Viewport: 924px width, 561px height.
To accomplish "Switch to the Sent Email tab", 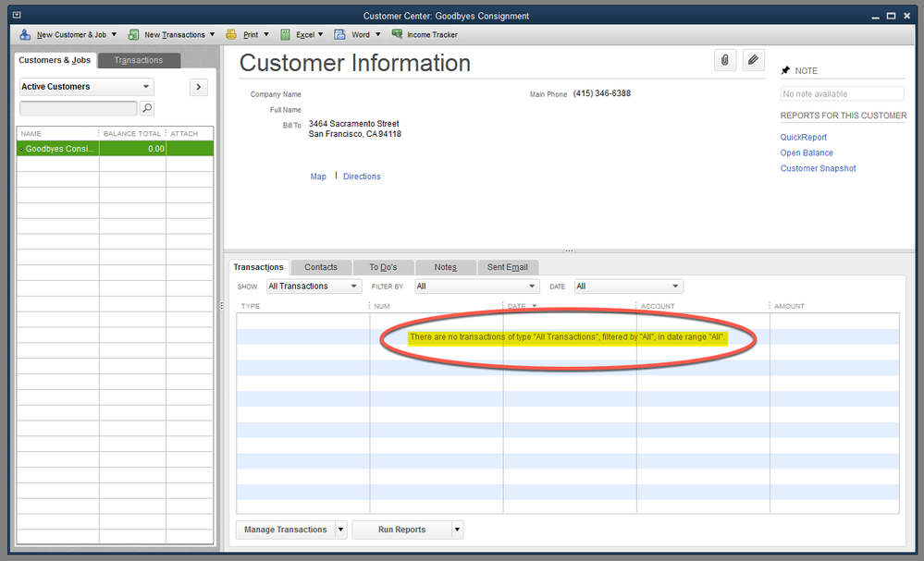I will [507, 267].
